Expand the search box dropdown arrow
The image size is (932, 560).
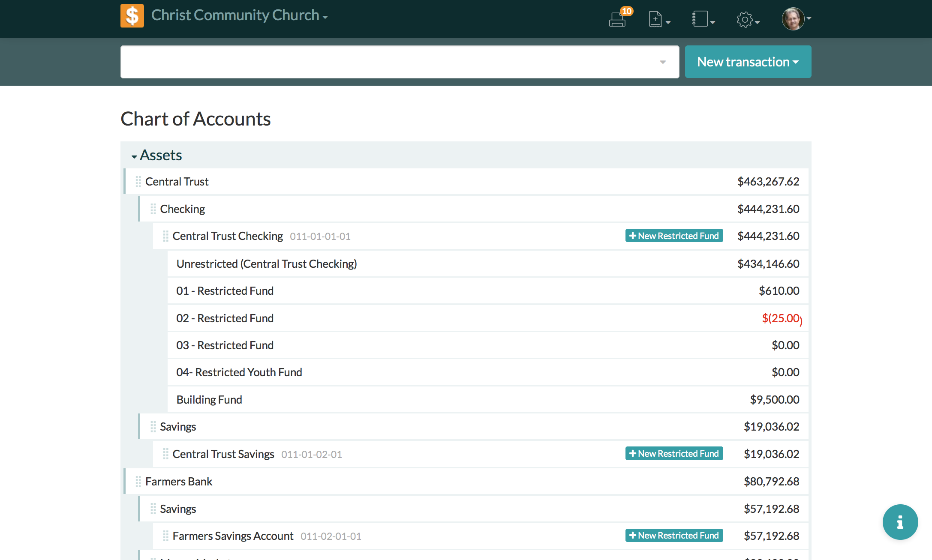[663, 62]
